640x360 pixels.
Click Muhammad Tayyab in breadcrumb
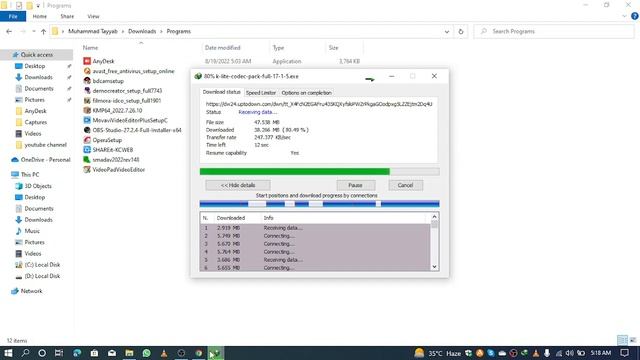pos(93,31)
